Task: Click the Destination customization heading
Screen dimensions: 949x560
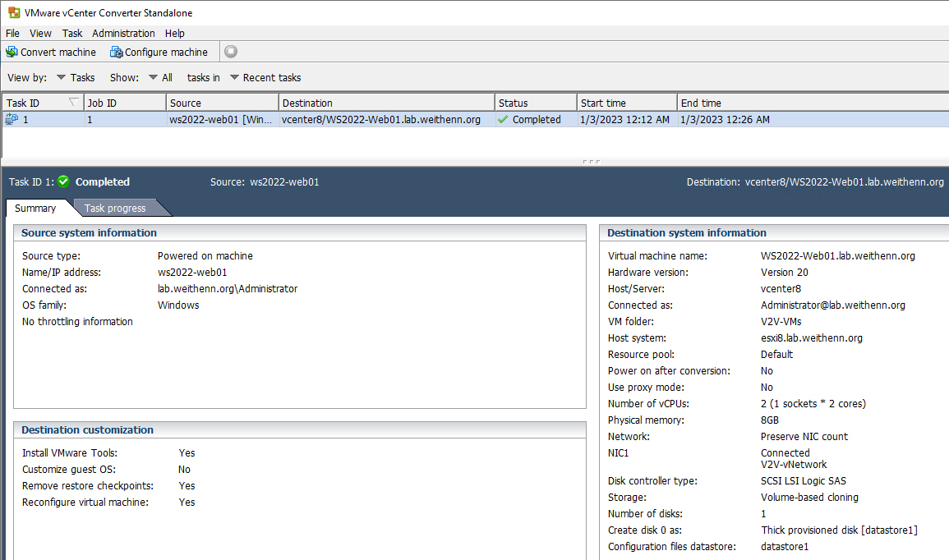Action: coord(88,430)
